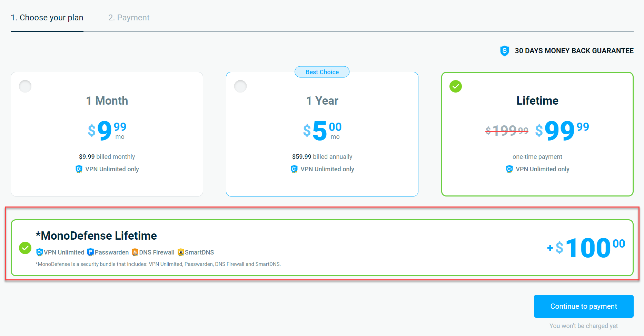Click VPN Unlimited only text in 1 Month card
The height and width of the screenshot is (336, 644).
[x=112, y=169]
